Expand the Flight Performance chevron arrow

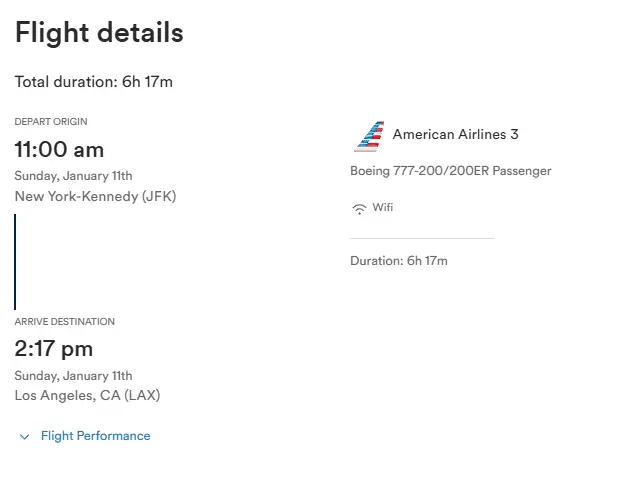[25, 436]
